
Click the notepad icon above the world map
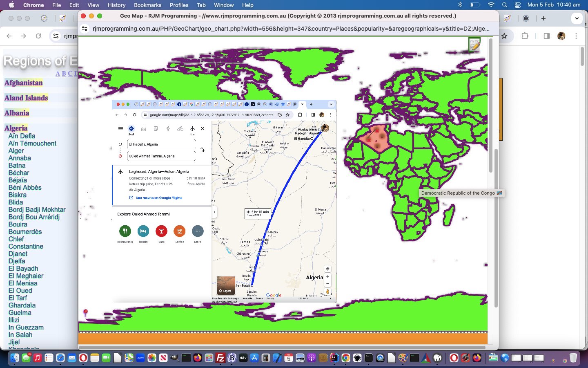(x=474, y=45)
